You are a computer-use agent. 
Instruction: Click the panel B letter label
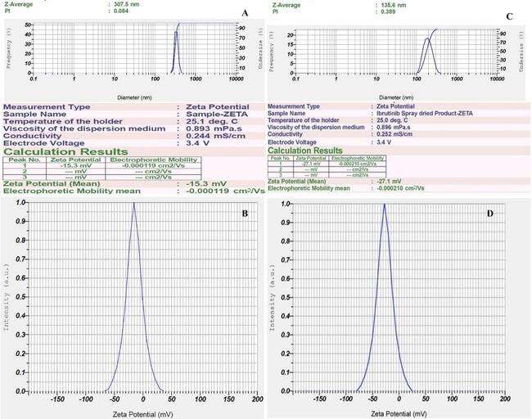point(242,212)
